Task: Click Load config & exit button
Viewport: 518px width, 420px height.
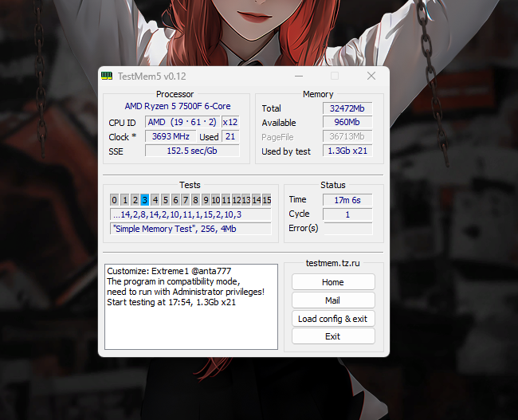Action: [x=333, y=319]
